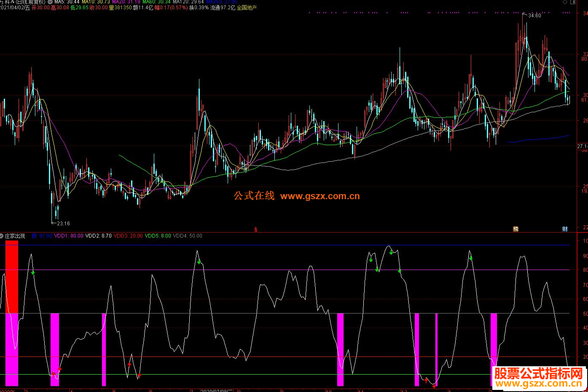Click the VDD1: 80.00 value label

click(x=69, y=236)
